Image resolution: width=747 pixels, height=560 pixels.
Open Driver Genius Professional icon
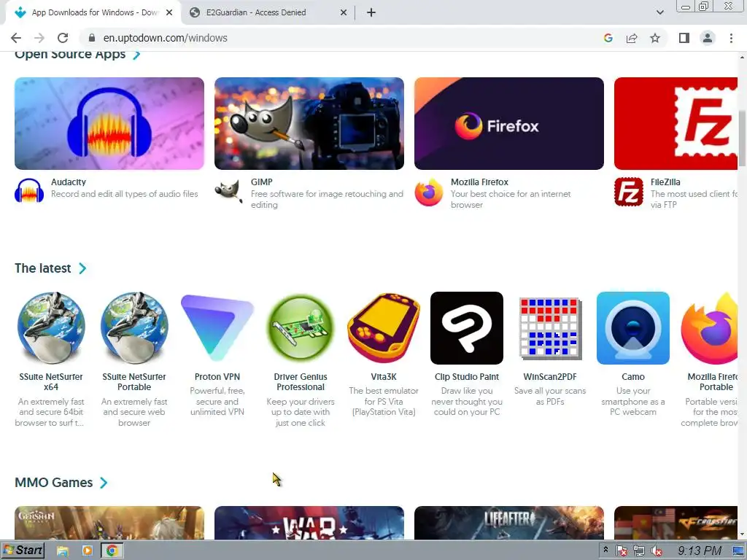pyautogui.click(x=301, y=328)
